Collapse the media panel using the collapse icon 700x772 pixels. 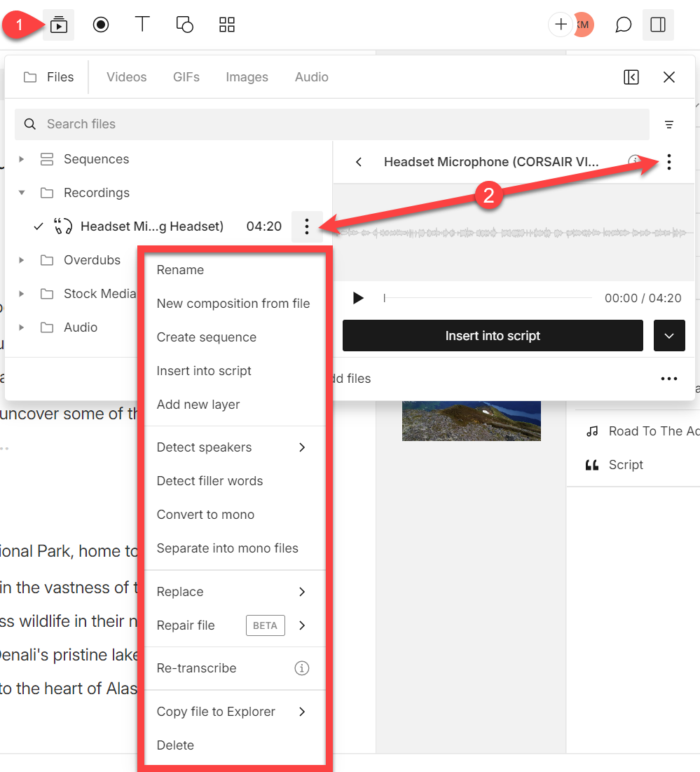tap(631, 77)
